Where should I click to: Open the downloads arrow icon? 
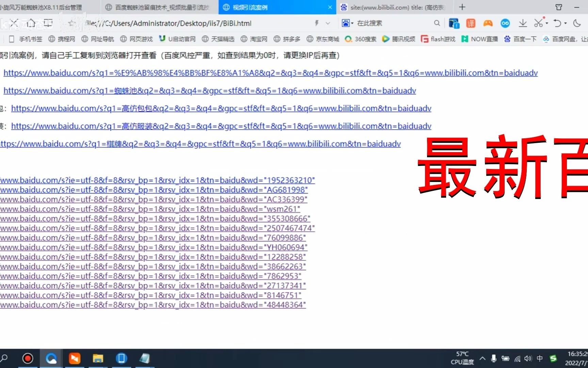tap(523, 23)
